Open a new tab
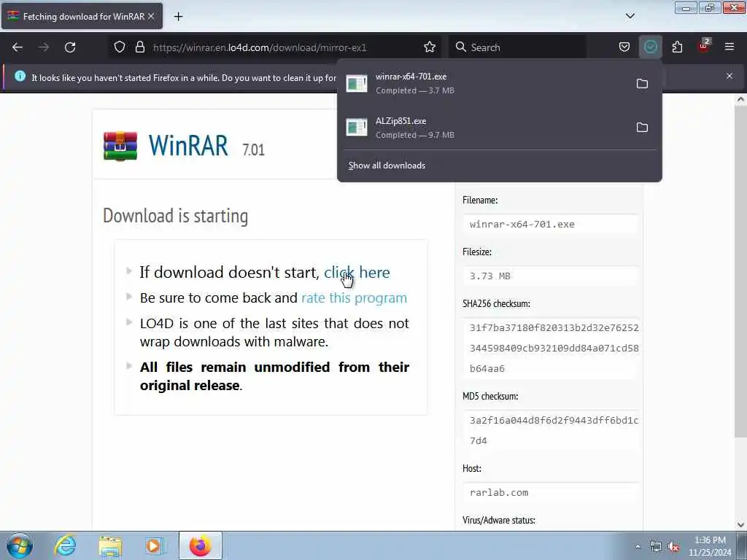747x560 pixels. 178,17
